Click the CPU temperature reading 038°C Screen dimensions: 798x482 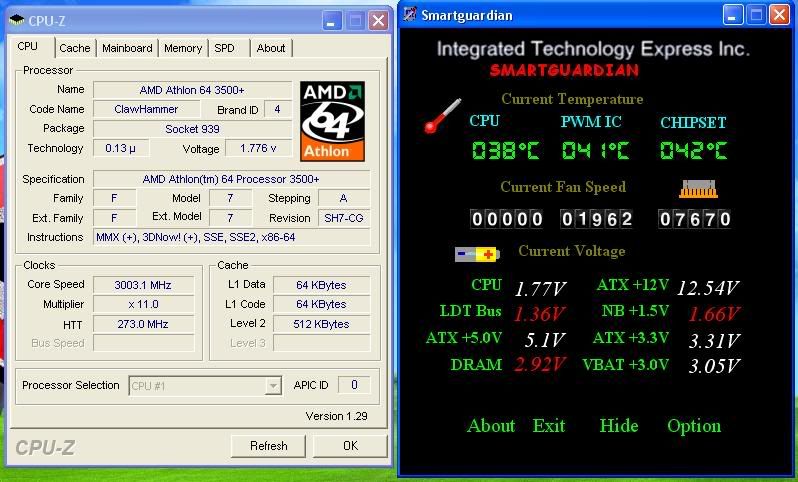(505, 151)
